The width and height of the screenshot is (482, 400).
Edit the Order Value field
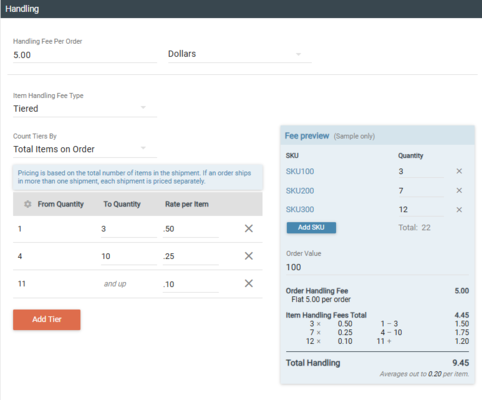click(x=377, y=267)
